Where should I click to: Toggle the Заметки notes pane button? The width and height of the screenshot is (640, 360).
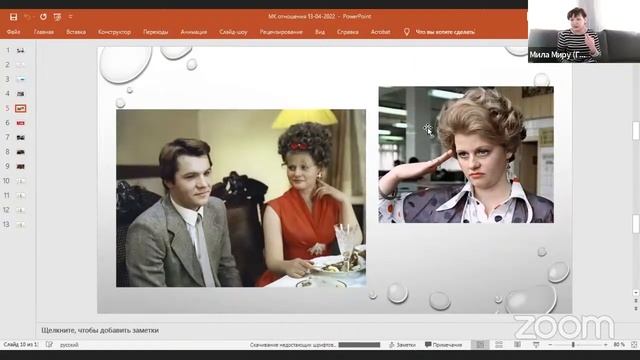402,345
